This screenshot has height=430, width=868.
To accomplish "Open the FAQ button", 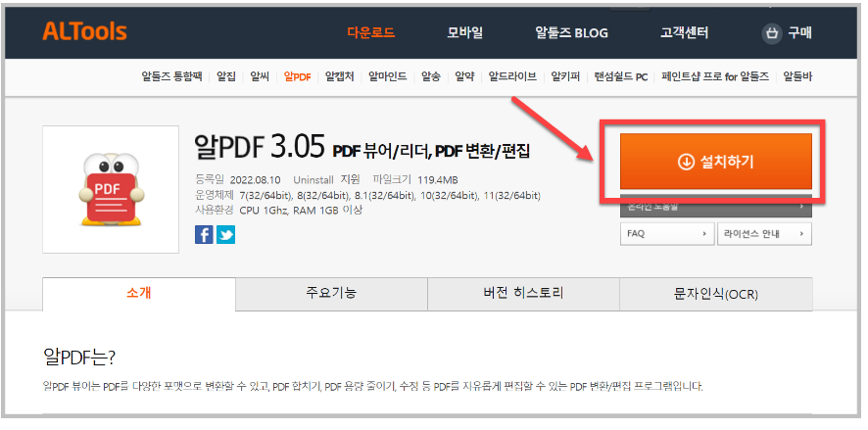I will (667, 233).
